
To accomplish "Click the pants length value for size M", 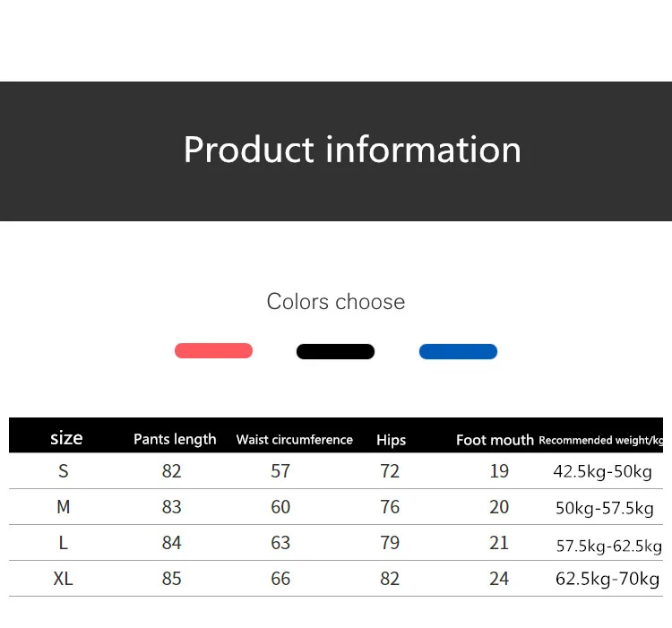I will (x=171, y=507).
